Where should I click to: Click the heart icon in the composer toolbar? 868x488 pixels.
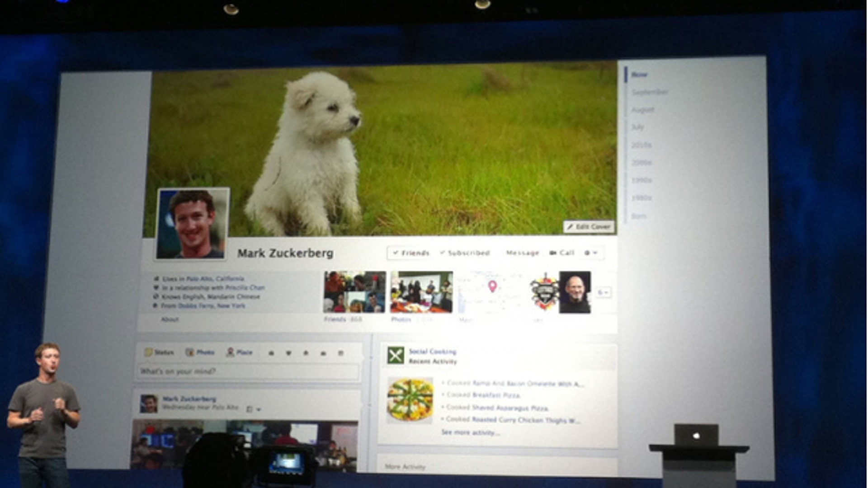point(288,353)
